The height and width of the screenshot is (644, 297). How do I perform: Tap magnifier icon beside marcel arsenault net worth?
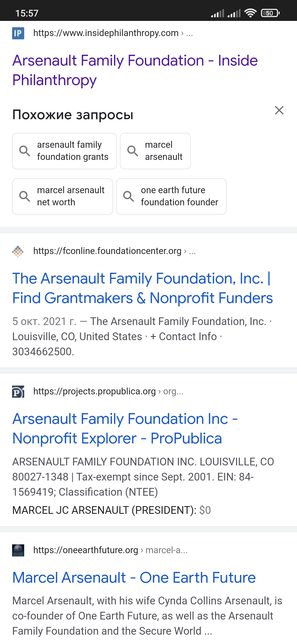click(x=25, y=196)
